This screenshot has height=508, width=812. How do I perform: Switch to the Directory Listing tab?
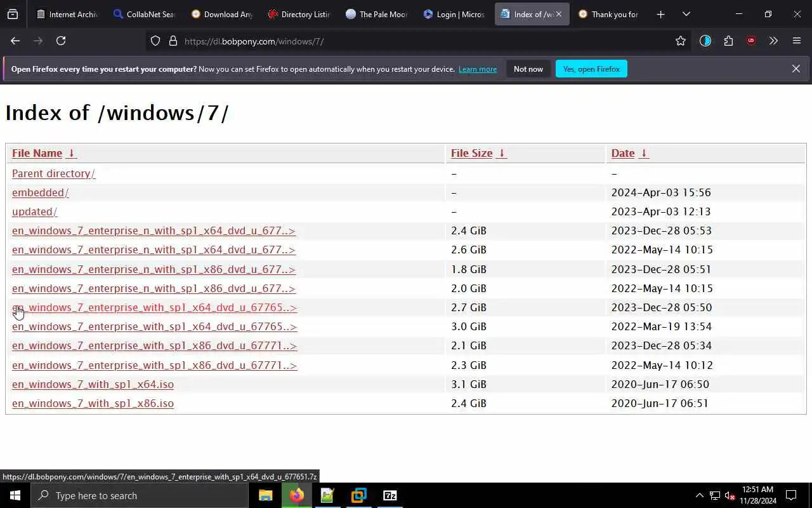coord(299,14)
